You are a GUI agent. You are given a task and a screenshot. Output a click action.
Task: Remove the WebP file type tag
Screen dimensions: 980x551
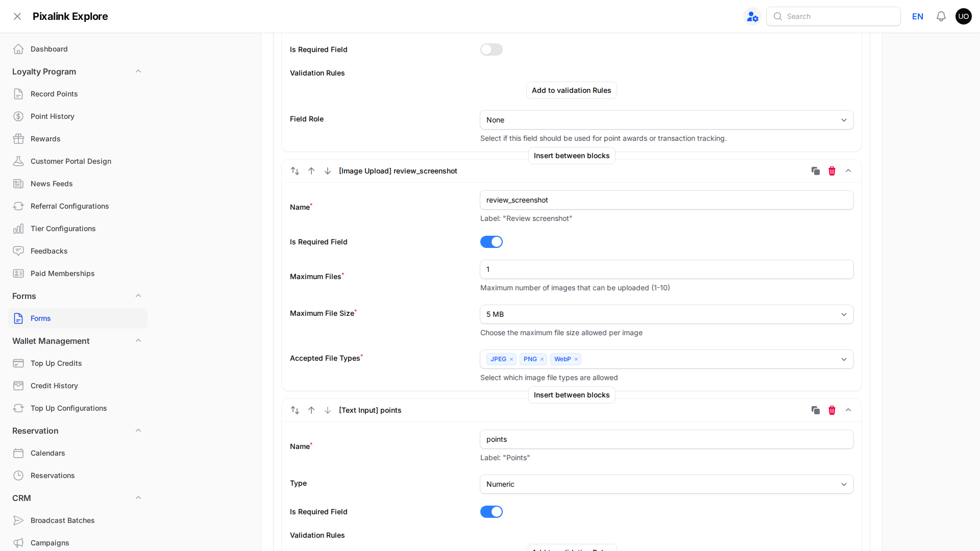tap(576, 359)
